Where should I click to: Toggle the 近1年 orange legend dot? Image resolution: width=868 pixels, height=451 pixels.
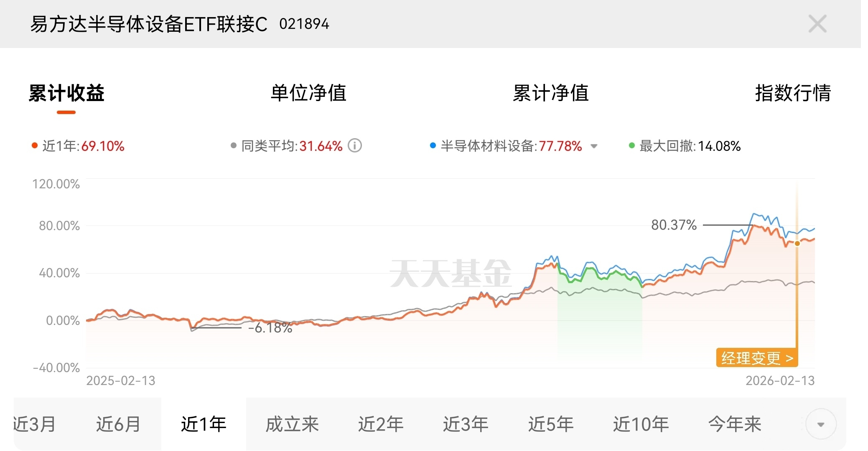click(x=35, y=146)
